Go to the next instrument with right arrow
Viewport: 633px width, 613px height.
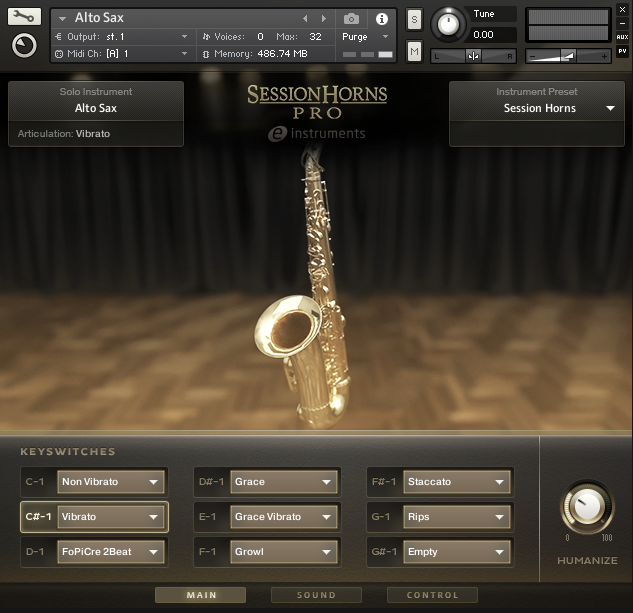(x=324, y=19)
